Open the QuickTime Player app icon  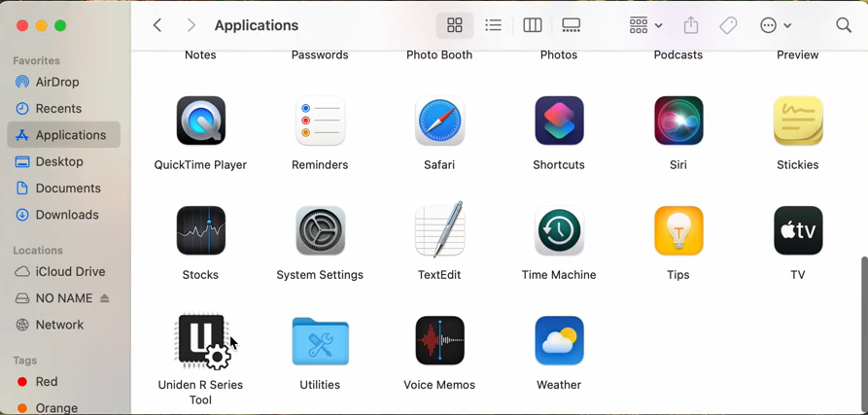point(201,121)
